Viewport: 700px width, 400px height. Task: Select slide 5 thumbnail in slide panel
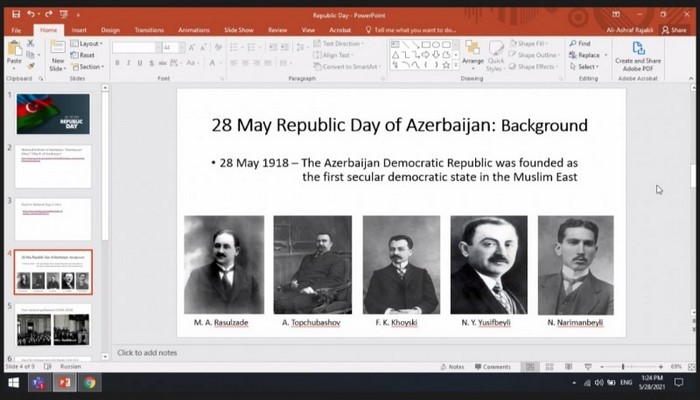coord(53,325)
